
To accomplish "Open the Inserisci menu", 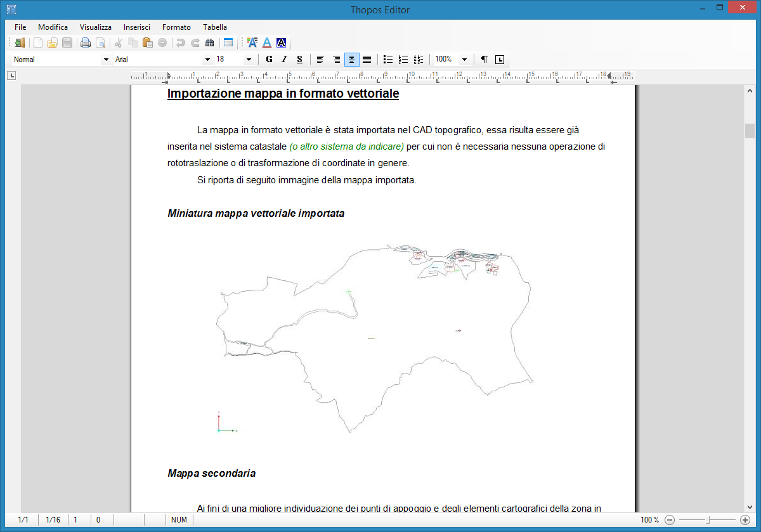I will pos(137,27).
